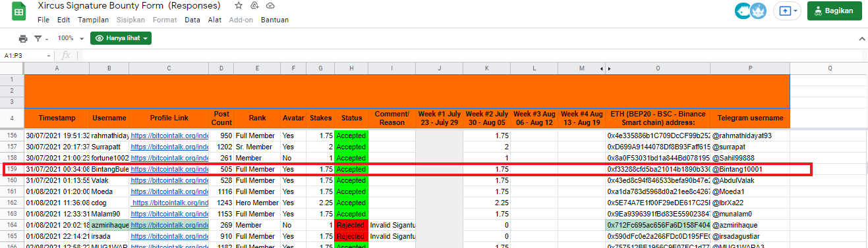Open Valak's bitcointalk profile link
The width and height of the screenshot is (868, 248).
pos(169,180)
